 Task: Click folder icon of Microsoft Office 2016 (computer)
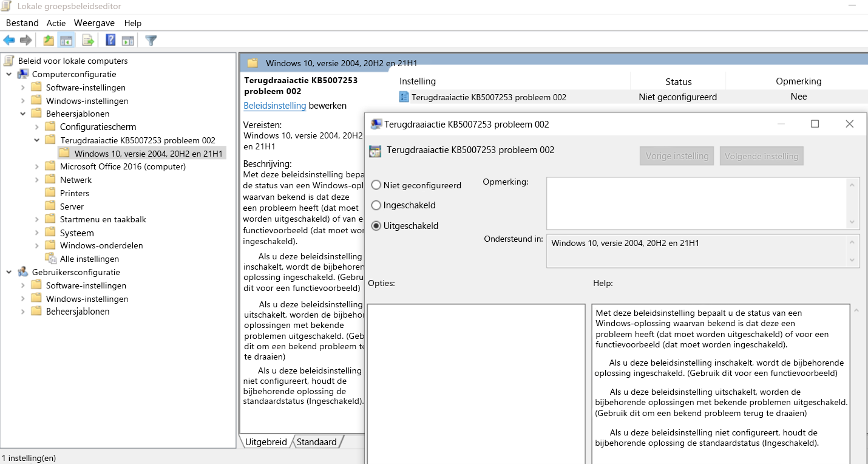pyautogui.click(x=50, y=166)
